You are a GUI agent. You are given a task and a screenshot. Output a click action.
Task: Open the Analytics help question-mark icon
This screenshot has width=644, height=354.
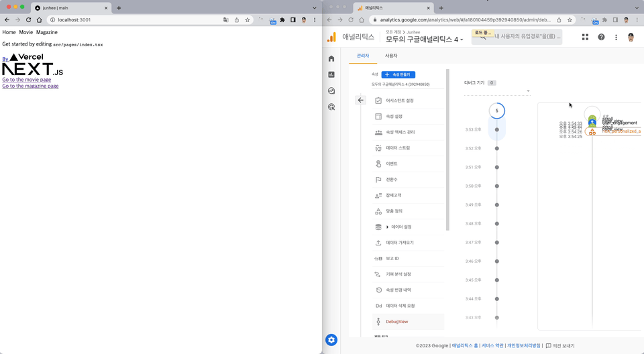[x=601, y=37]
